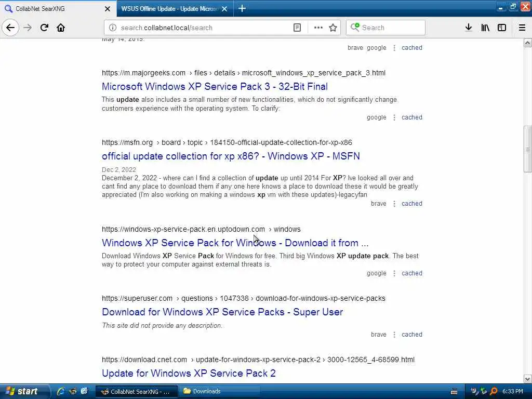Open the Library bookshelf icon
Screen dimensions: 532x399
[x=485, y=28]
